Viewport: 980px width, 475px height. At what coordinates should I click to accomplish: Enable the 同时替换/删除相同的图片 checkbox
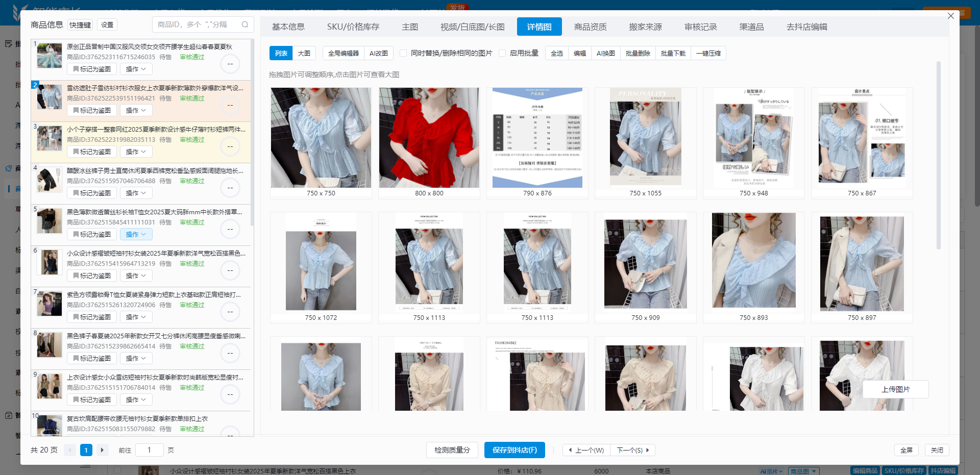[x=403, y=53]
